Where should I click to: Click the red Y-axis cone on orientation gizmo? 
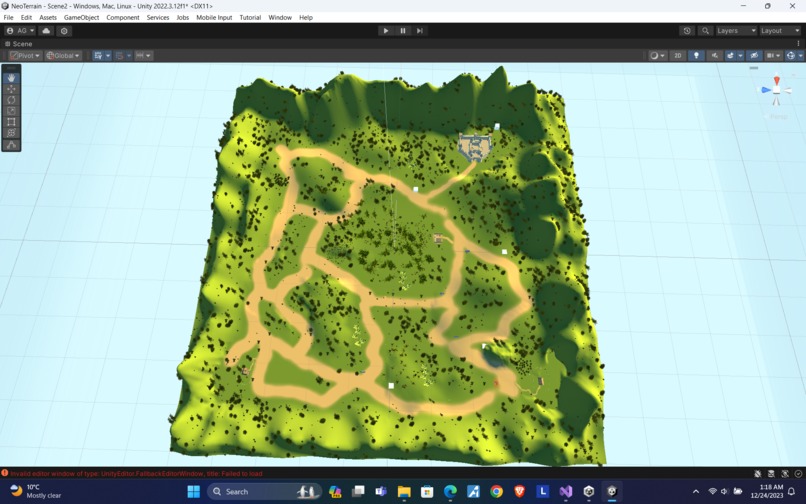(777, 81)
